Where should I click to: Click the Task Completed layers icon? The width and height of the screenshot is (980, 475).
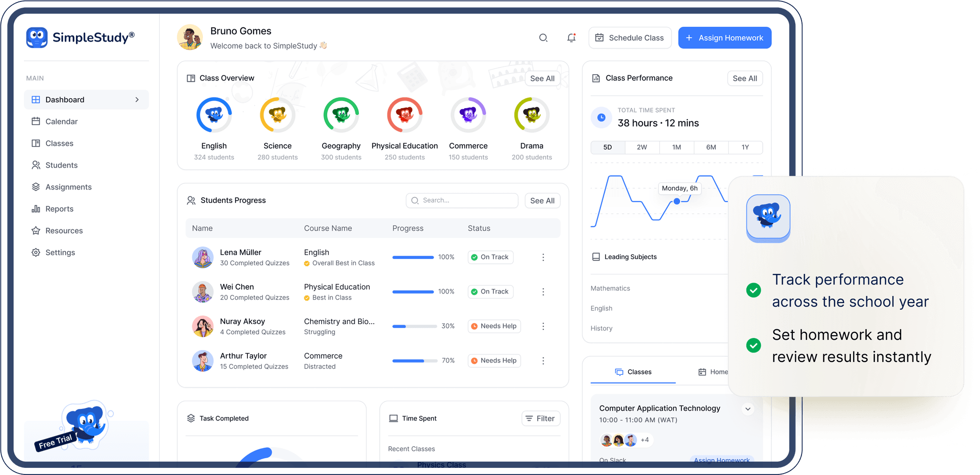click(x=191, y=418)
